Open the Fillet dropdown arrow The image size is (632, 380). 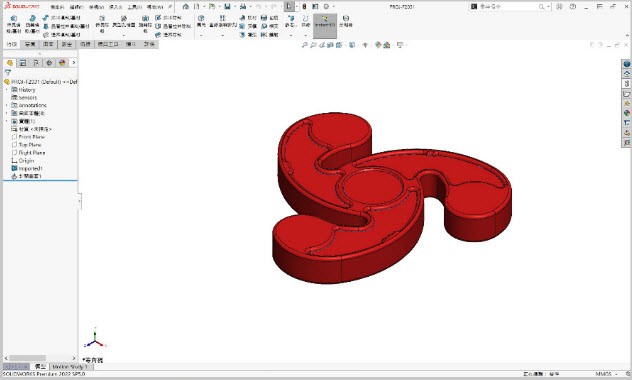click(x=201, y=35)
